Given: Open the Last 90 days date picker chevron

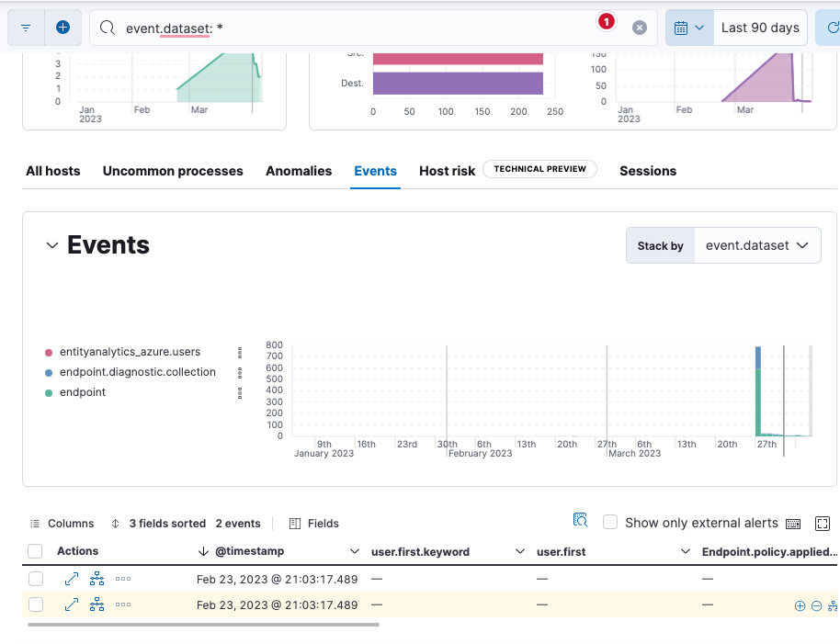Looking at the screenshot, I should point(698,27).
